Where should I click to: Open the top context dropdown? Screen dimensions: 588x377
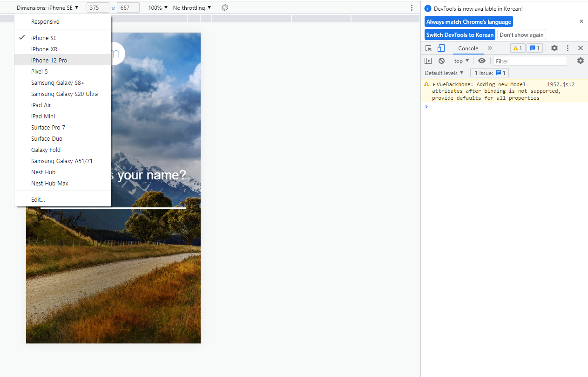click(x=461, y=61)
